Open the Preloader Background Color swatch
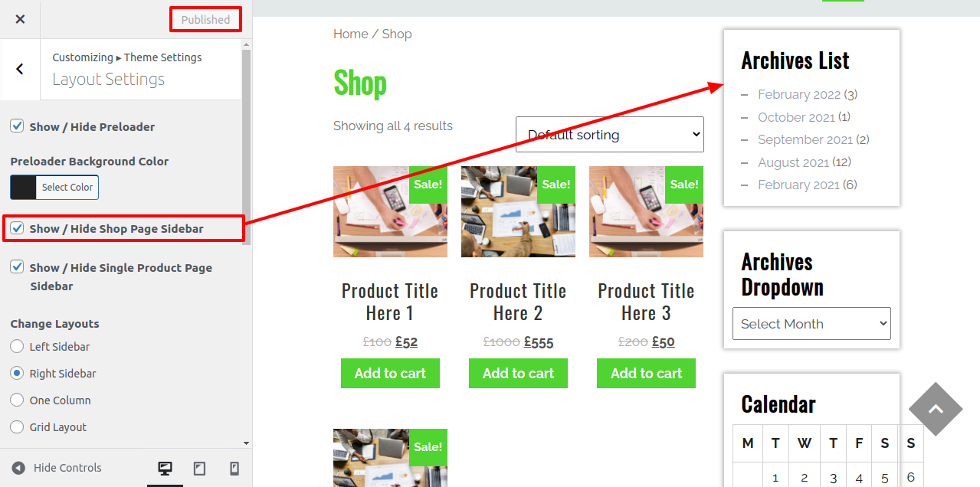The height and width of the screenshot is (487, 980). tap(23, 187)
